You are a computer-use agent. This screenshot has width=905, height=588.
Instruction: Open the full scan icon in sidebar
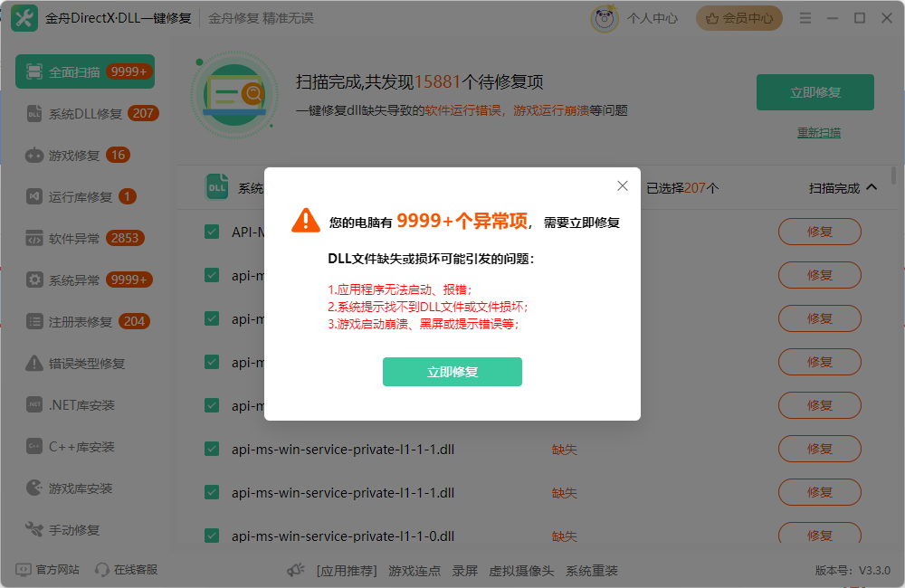click(x=34, y=71)
